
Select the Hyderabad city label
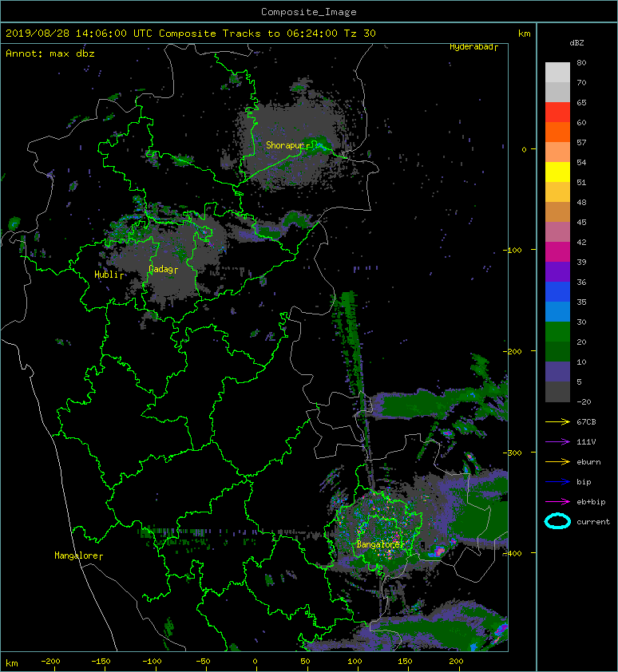[x=473, y=47]
